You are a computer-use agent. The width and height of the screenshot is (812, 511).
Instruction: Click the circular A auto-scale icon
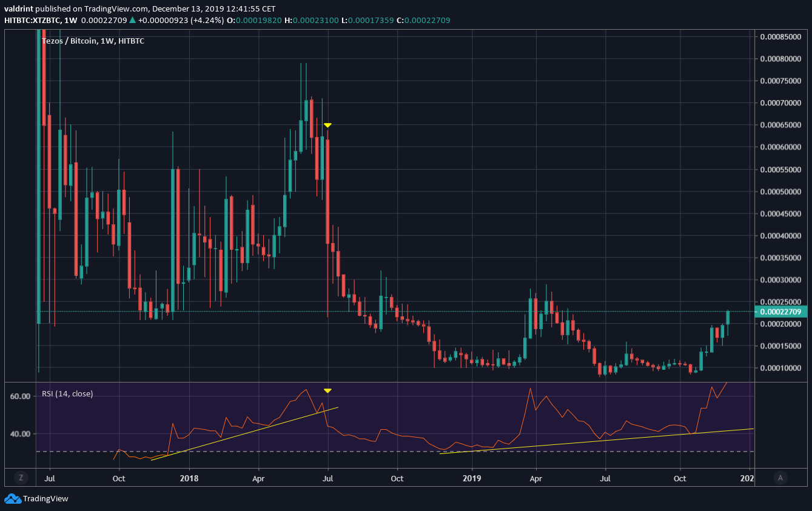tap(780, 478)
